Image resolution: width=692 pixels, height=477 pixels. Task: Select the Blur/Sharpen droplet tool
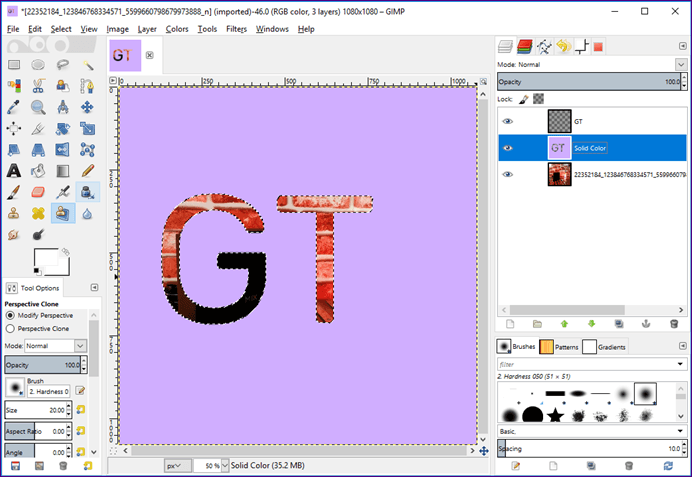coord(87,214)
